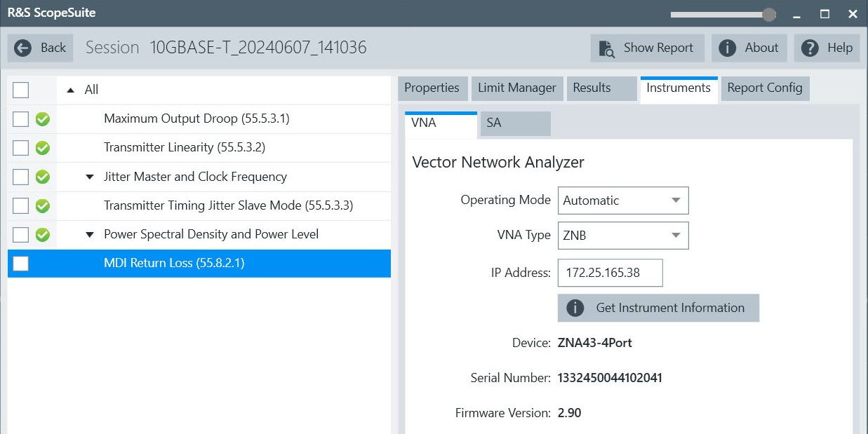Viewport: 868px width, 434px height.
Task: Click serial number 1332450044102041
Action: point(610,378)
